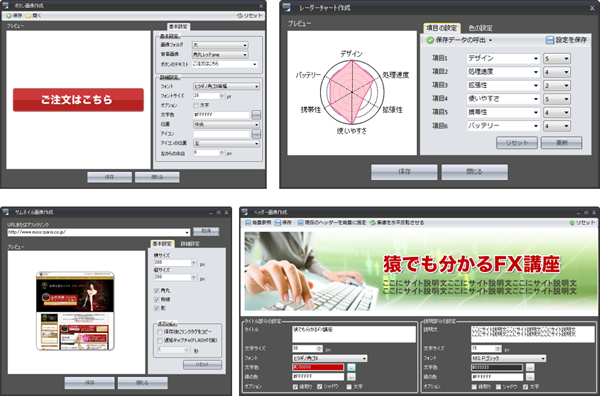Click the 開く folder icon in button image window
Viewport: 600px width, 396px height.
pos(28,16)
